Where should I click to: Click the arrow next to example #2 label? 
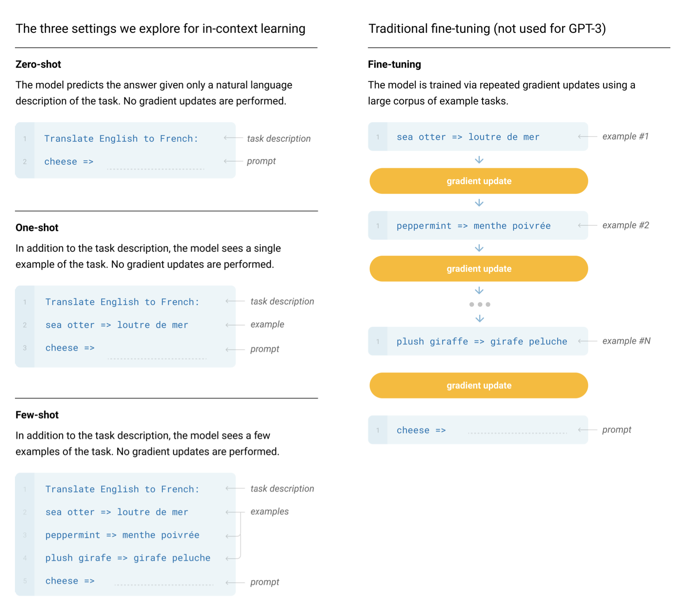click(x=587, y=225)
